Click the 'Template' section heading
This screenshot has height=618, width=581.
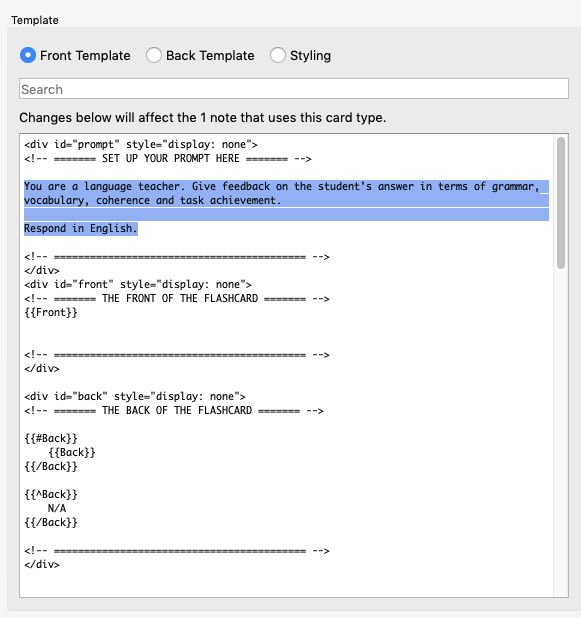35,20
